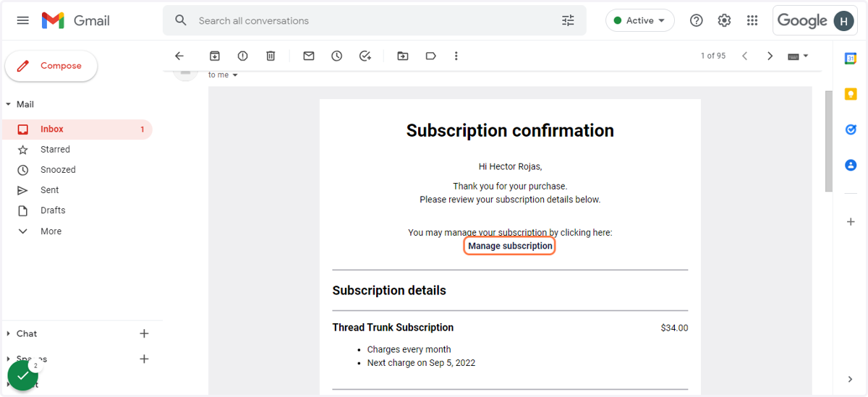This screenshot has width=868, height=397.
Task: Start a new chat plus
Action: point(144,333)
